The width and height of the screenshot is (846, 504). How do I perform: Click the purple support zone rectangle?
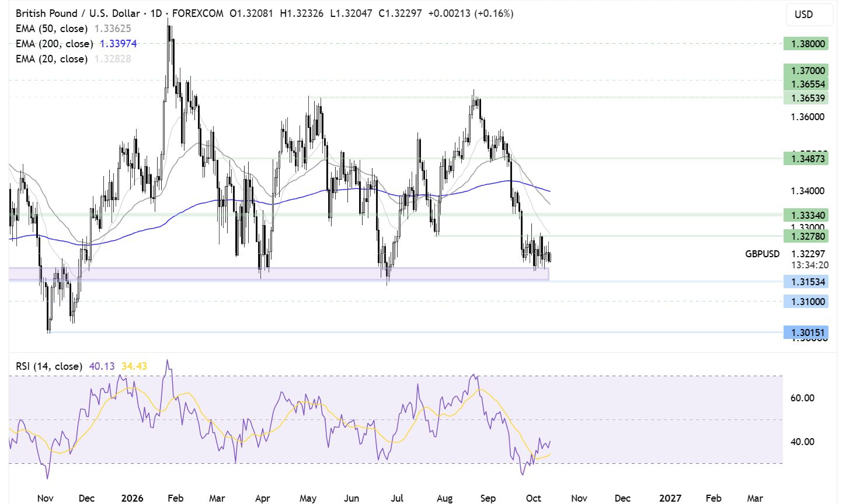coord(279,274)
